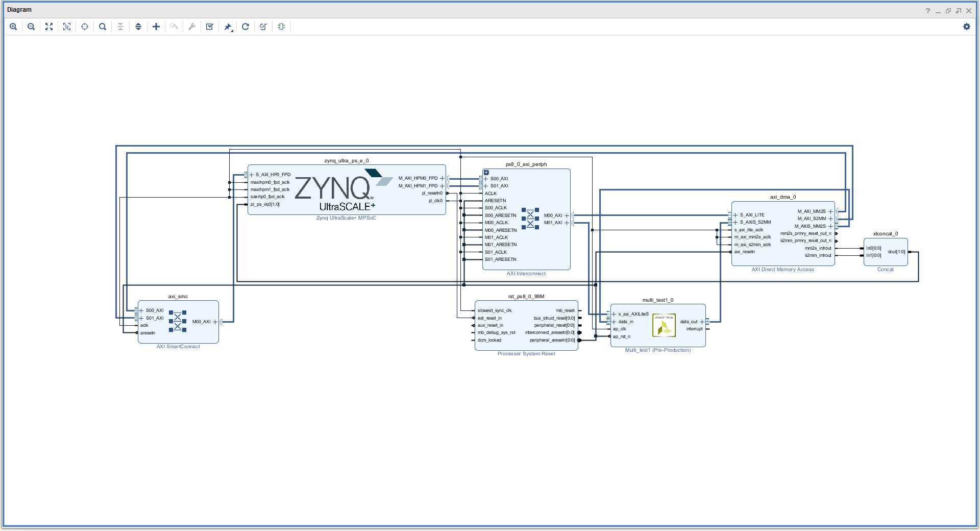
Task: Click the Add IP plus icon
Action: [156, 27]
